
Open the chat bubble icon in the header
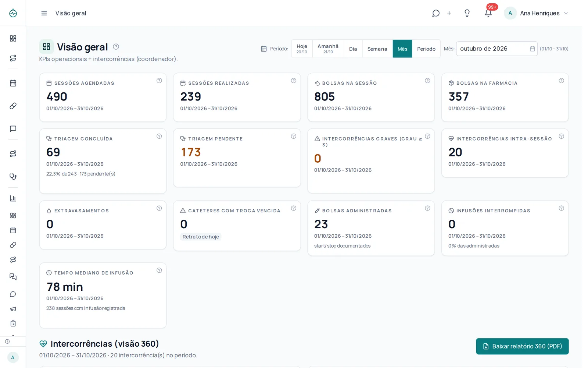(x=436, y=13)
